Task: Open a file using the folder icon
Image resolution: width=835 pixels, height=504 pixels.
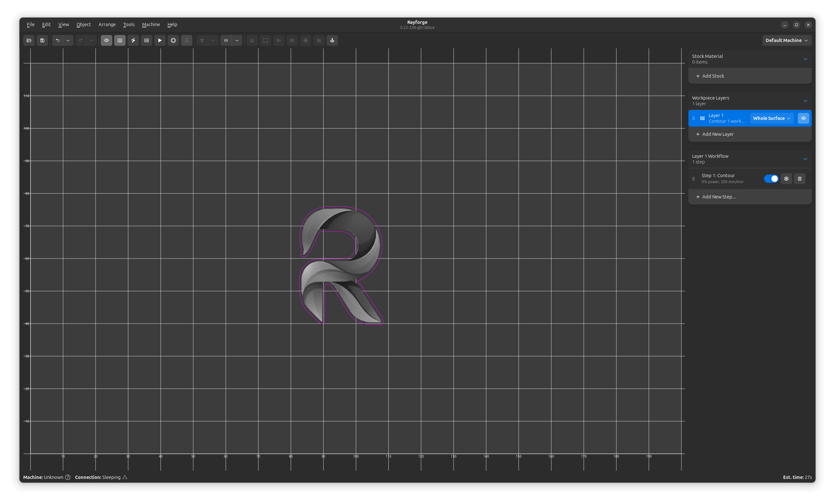Action: point(29,40)
